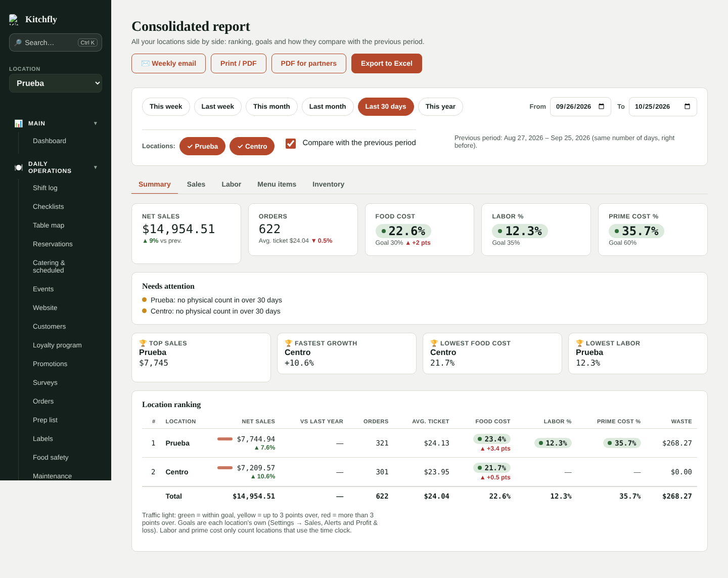
Task: Open Dashboard in the sidebar
Action: 50,141
